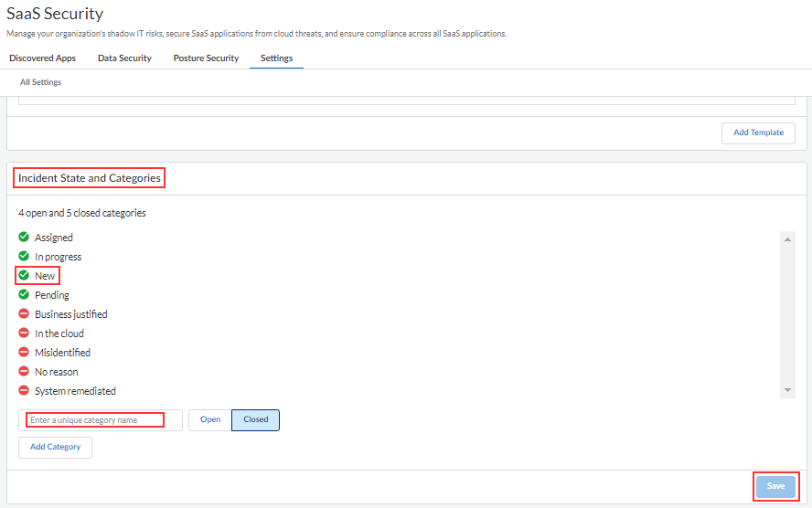The height and width of the screenshot is (508, 812).
Task: Select the In the cloud category label
Action: tap(59, 333)
